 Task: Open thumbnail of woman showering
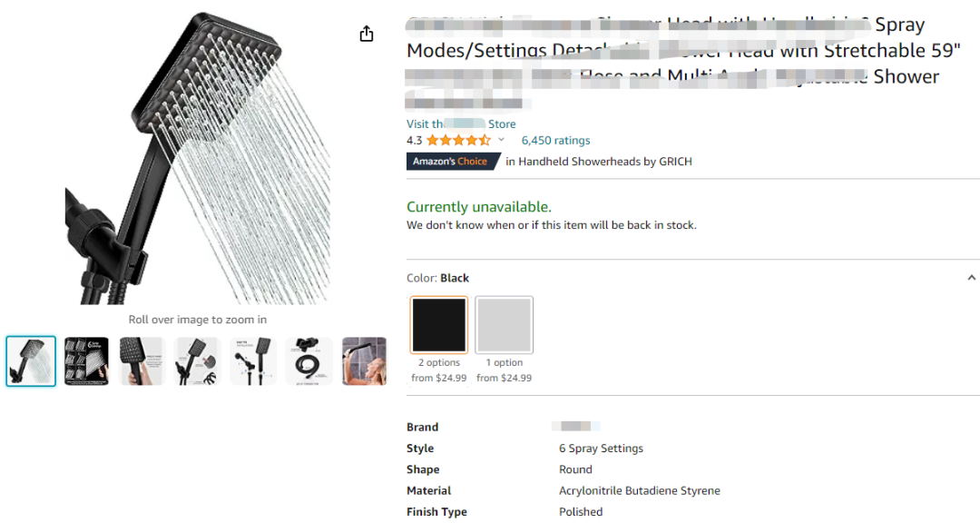tap(364, 361)
